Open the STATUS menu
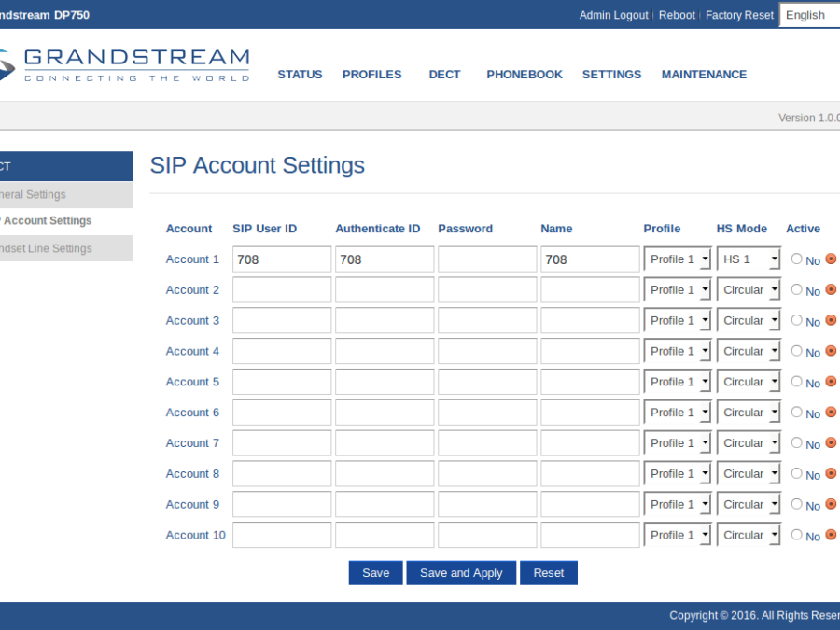 click(x=300, y=75)
